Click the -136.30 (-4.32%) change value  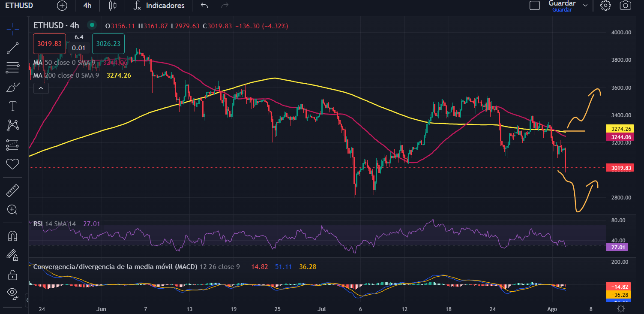(261, 26)
